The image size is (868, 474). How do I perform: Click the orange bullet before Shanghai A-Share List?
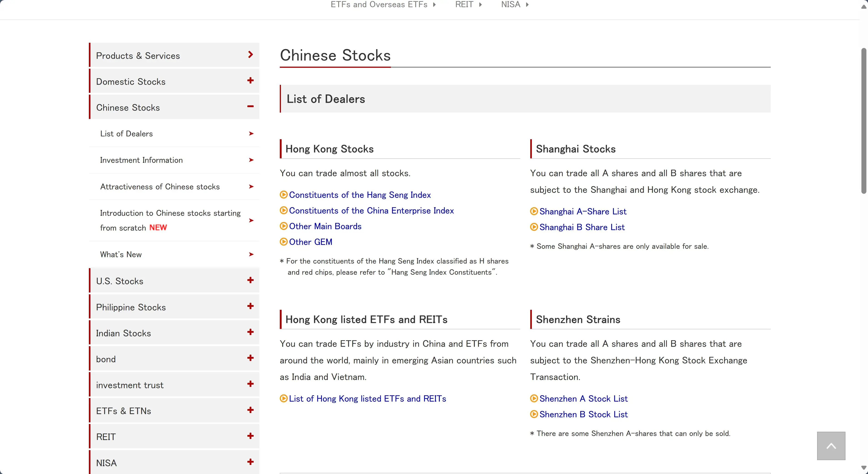[534, 211]
